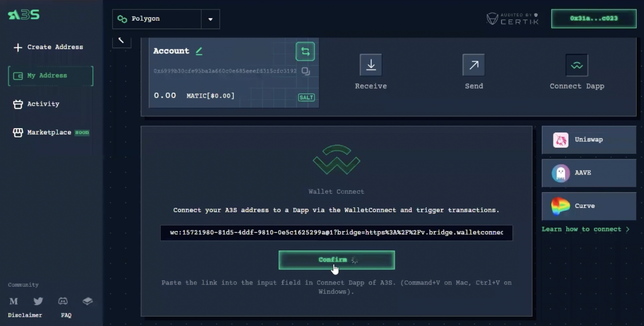Click the Receive label
Screen dimensions: 644x326
point(371,86)
